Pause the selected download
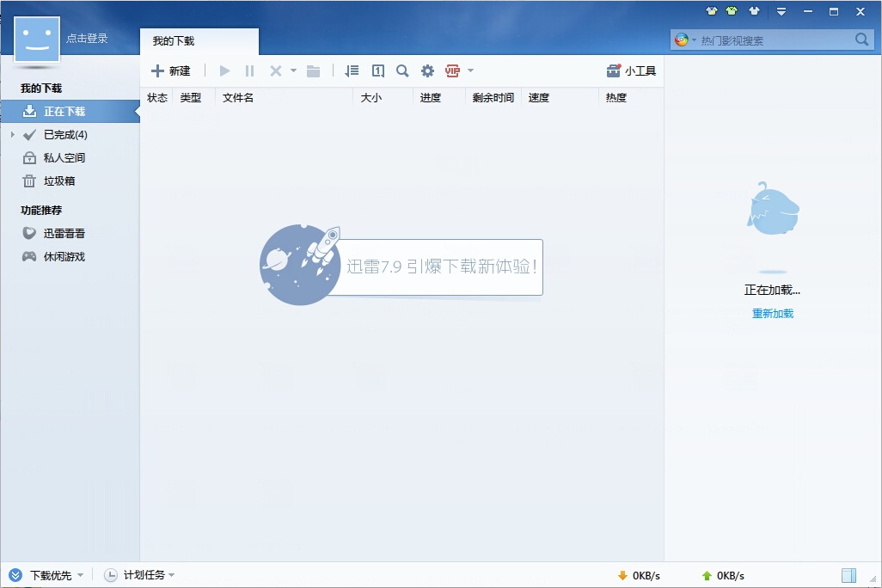Viewport: 882px width, 588px height. coord(249,70)
